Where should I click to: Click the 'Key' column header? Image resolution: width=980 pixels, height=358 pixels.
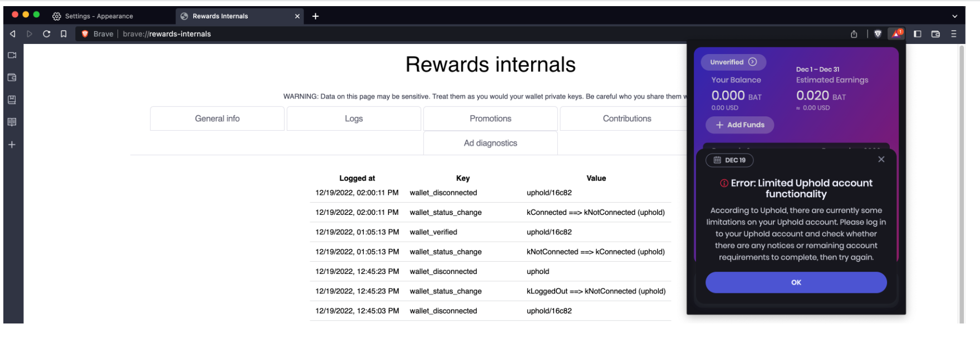coord(463,178)
